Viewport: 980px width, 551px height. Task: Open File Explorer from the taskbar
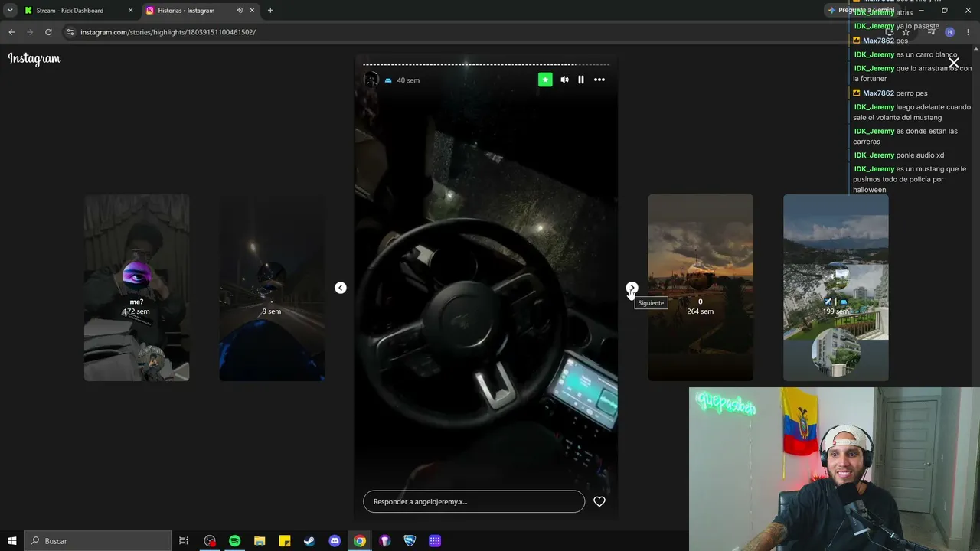click(x=260, y=541)
